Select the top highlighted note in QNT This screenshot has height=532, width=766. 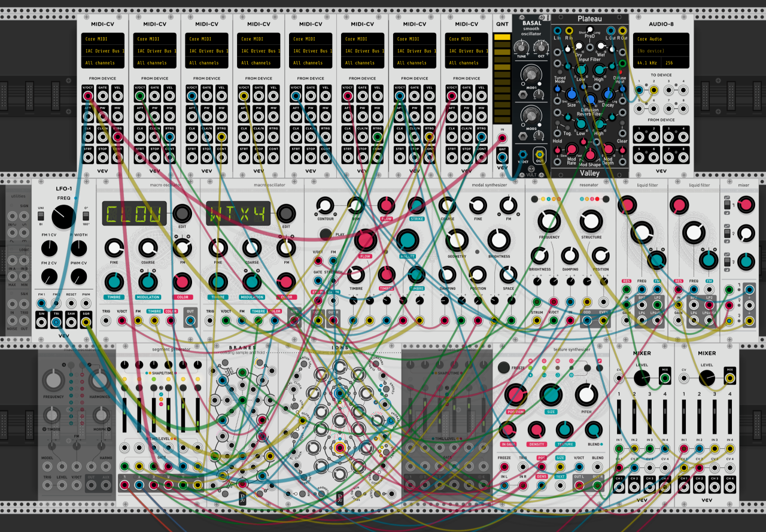pyautogui.click(x=502, y=37)
